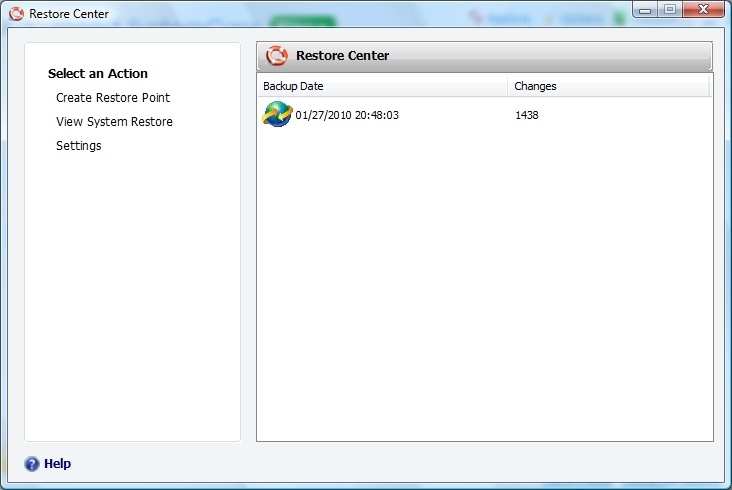This screenshot has height=490, width=732.
Task: Click Create Restore Point action
Action: pos(113,98)
